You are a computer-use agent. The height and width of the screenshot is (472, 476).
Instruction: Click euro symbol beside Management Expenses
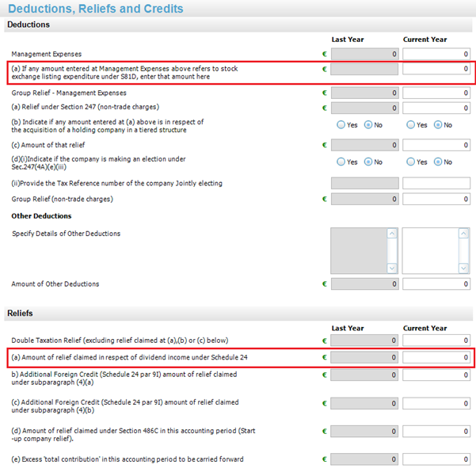point(325,54)
